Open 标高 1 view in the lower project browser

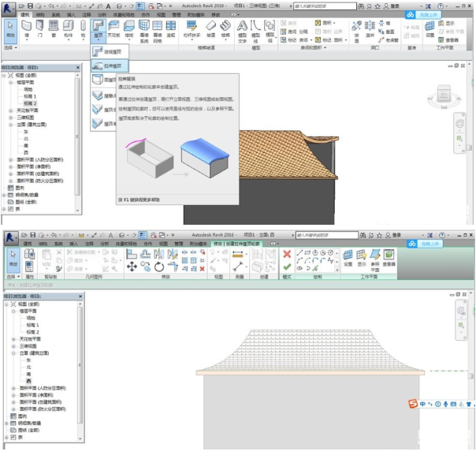(x=32, y=325)
